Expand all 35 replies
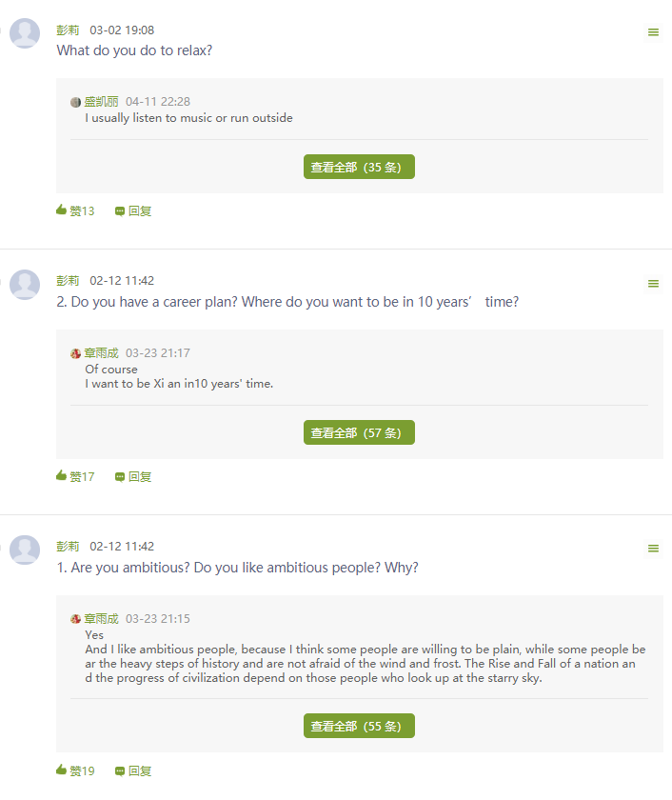The image size is (672, 800). click(359, 167)
